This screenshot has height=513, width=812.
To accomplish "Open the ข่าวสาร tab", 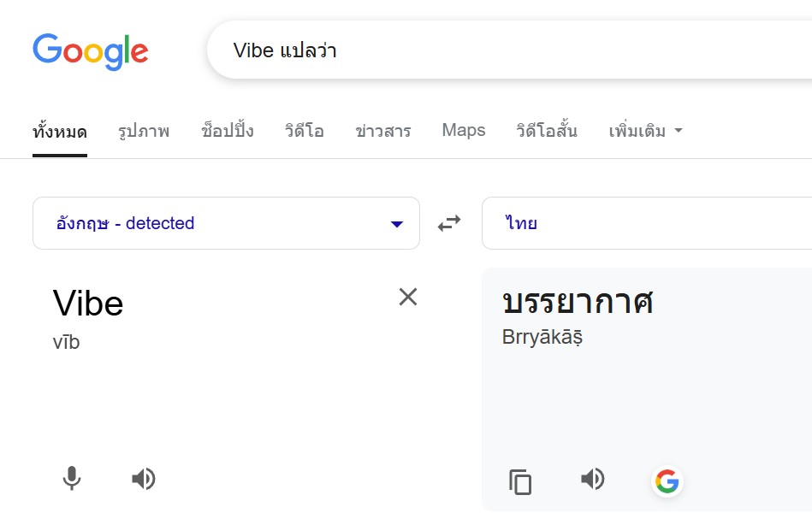I will pyautogui.click(x=383, y=131).
